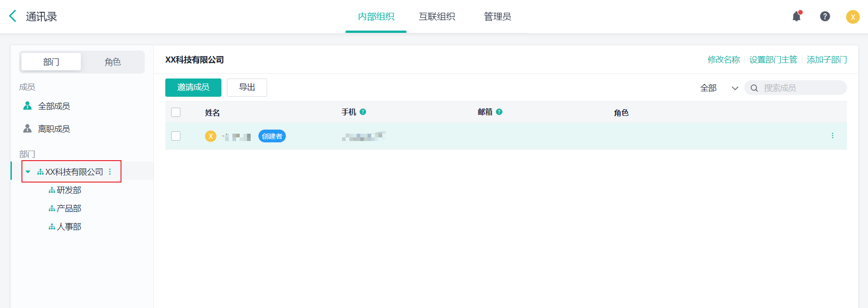The image size is (868, 308).
Task: Click the 添加子部门 link
Action: (x=826, y=60)
